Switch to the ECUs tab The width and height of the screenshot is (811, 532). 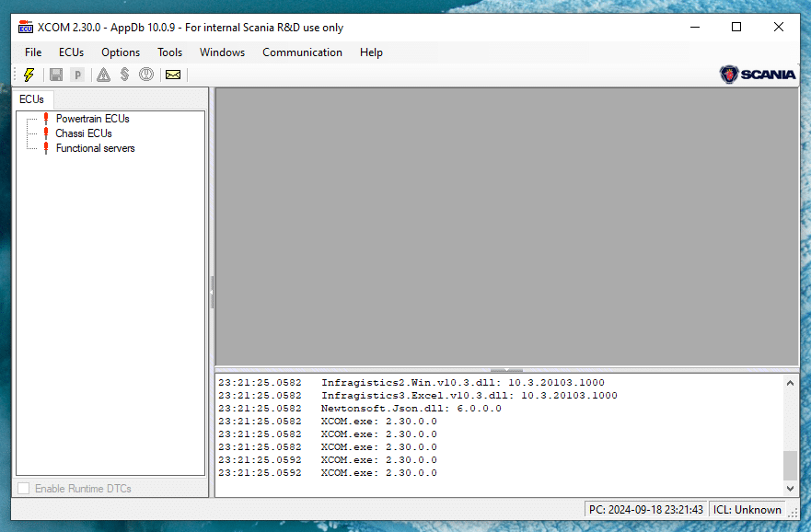click(x=31, y=98)
